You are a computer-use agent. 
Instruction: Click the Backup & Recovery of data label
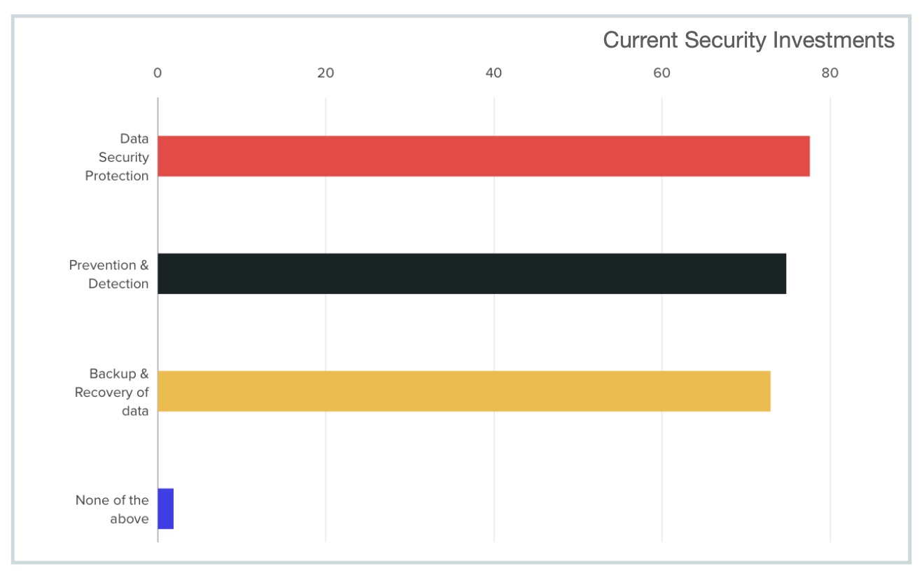[112, 392]
